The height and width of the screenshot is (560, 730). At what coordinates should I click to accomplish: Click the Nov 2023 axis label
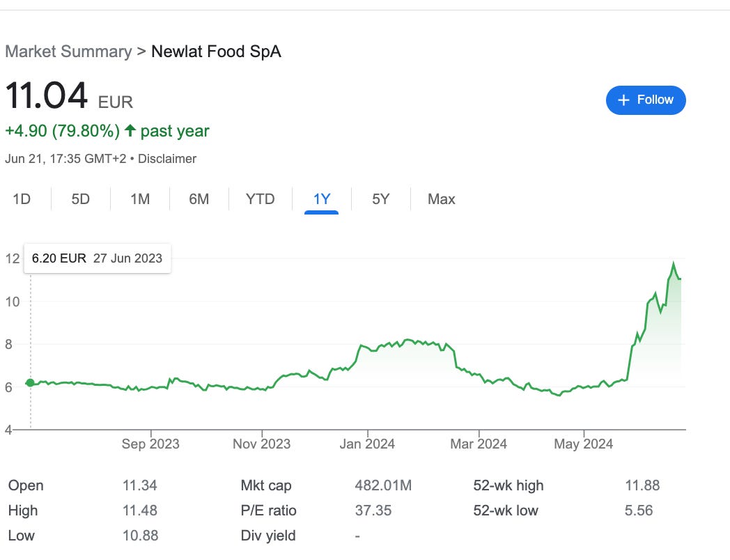coord(262,444)
